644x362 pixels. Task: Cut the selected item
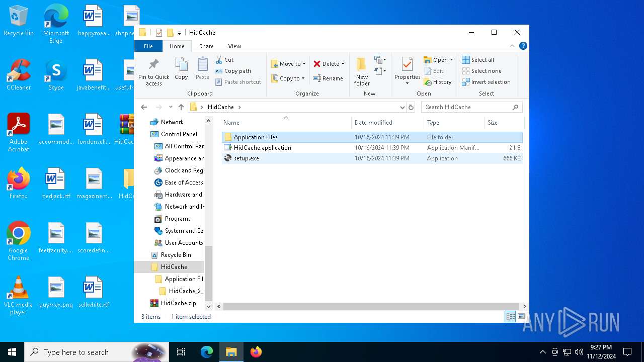[x=224, y=60]
